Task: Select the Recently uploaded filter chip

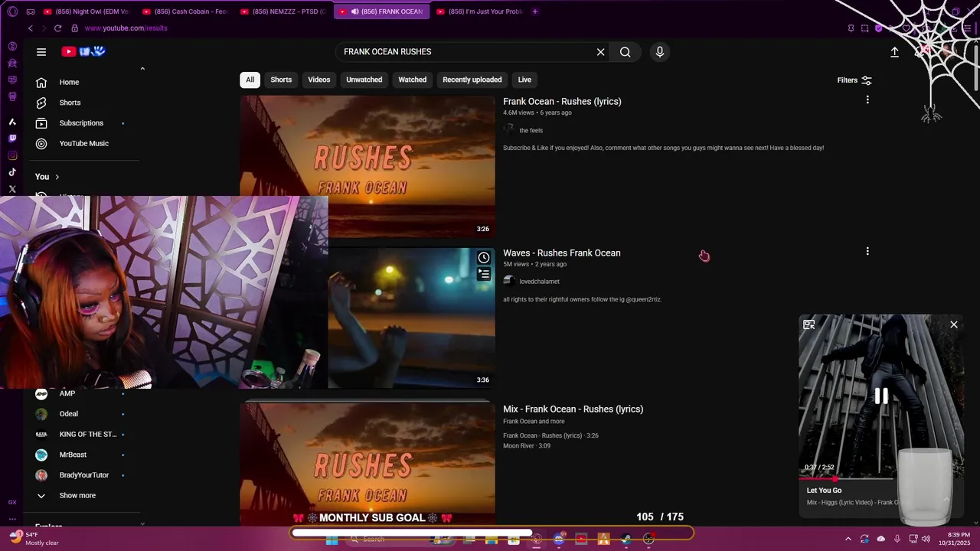Action: coord(472,80)
